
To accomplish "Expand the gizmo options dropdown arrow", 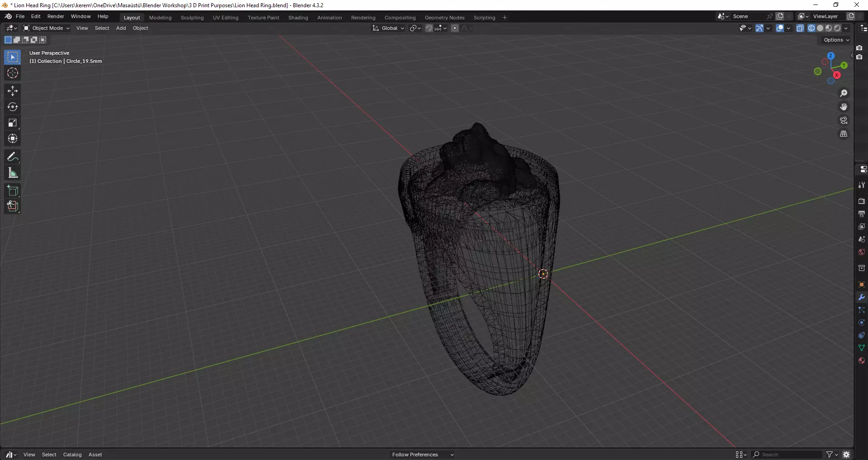I will [768, 28].
